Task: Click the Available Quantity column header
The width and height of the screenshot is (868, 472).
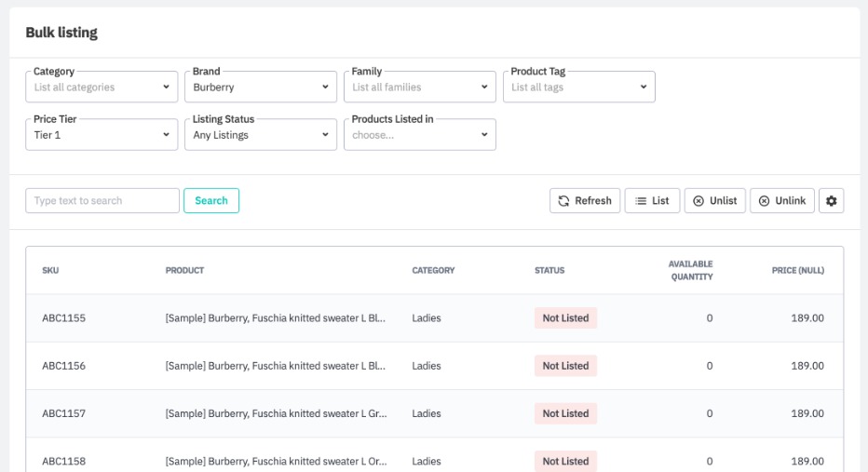Action: click(690, 270)
